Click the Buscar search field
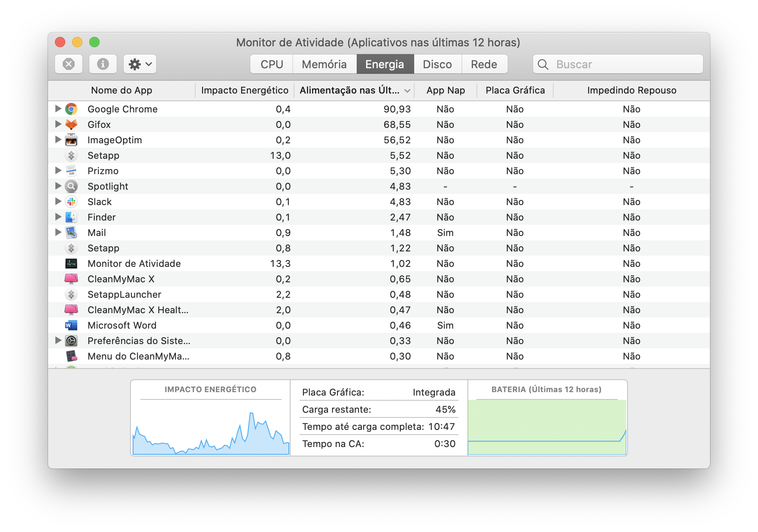Image resolution: width=758 pixels, height=532 pixels. 618,64
